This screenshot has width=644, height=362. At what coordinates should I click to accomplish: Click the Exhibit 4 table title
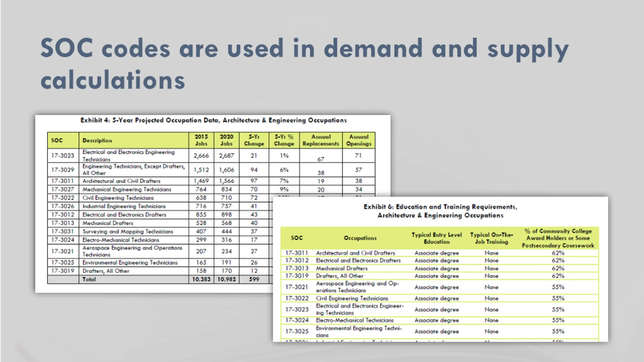[x=214, y=120]
